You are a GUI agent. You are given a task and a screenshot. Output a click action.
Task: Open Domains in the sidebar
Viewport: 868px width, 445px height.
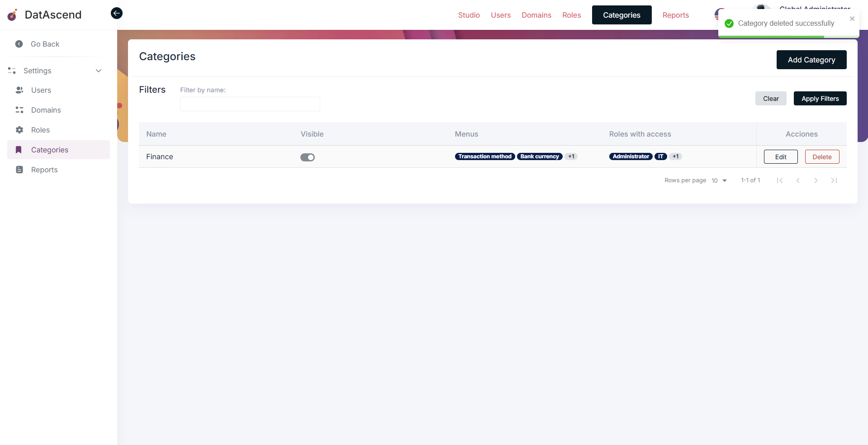[x=46, y=110]
